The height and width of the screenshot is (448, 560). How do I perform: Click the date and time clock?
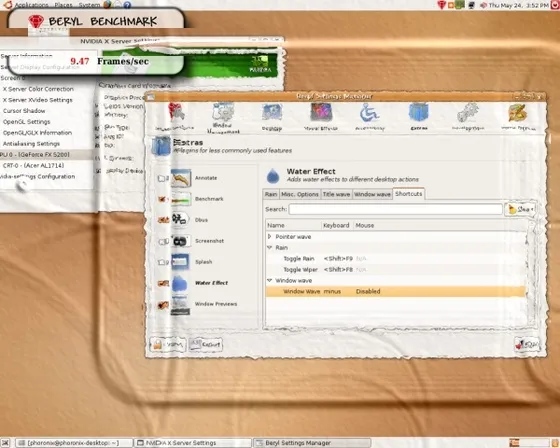(519, 5)
